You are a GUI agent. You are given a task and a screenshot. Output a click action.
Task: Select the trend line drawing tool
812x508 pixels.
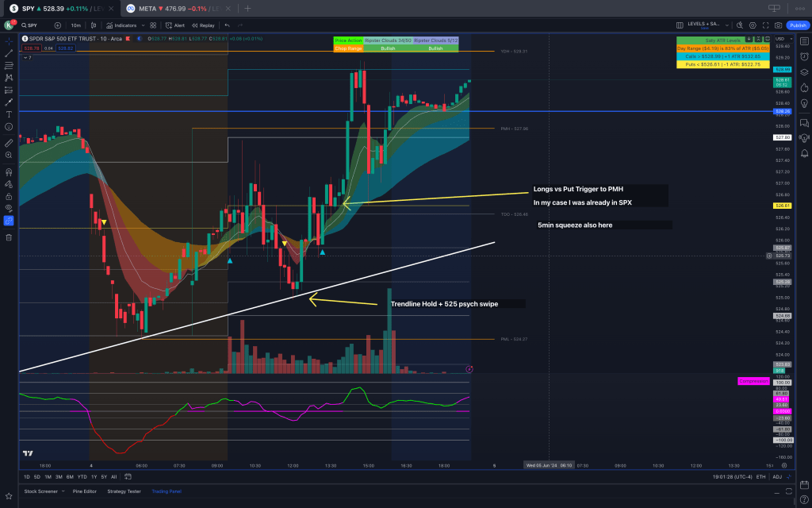pyautogui.click(x=9, y=53)
